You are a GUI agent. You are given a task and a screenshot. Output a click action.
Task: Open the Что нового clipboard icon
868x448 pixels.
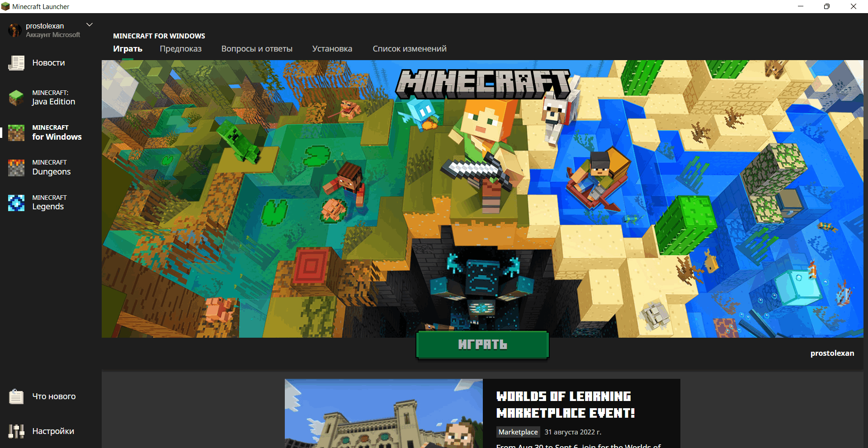(x=16, y=396)
